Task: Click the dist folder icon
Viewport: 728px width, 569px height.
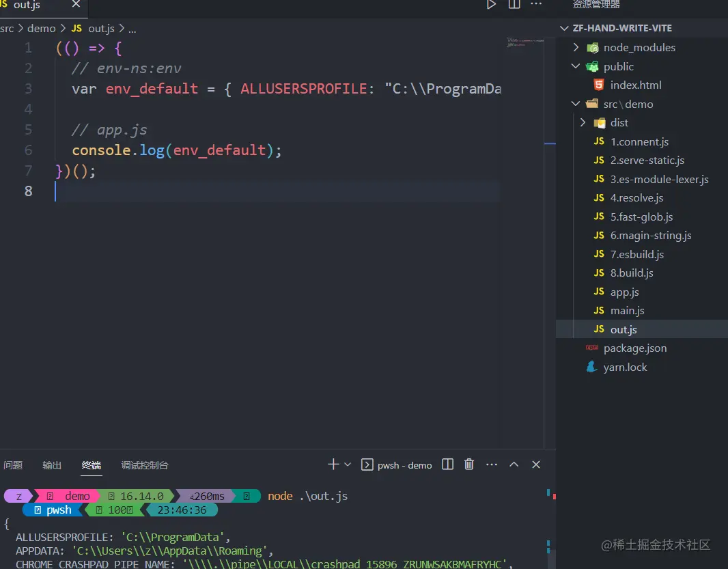Action: [x=600, y=123]
